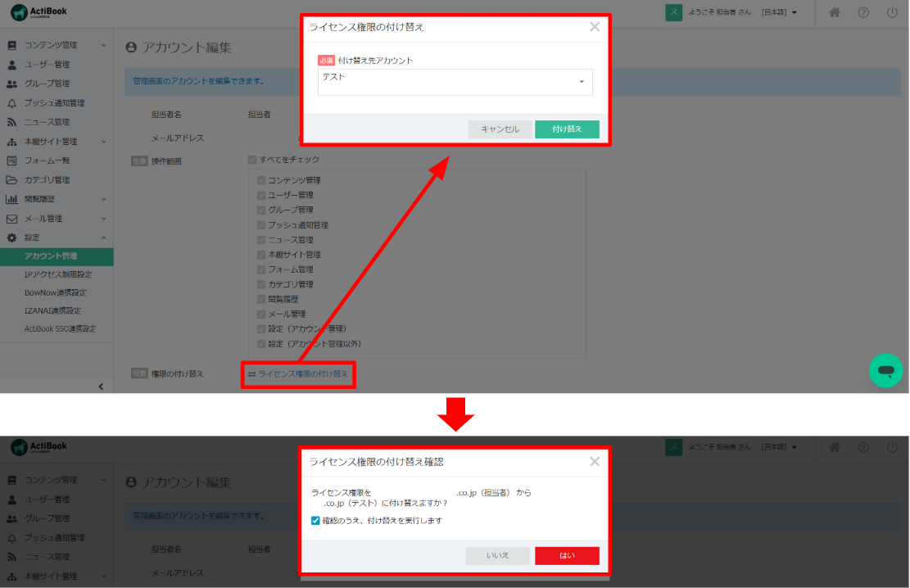This screenshot has height=588, width=910.
Task: Open BowNow連携設定 in settings submenu
Action: pyautogui.click(x=57, y=292)
